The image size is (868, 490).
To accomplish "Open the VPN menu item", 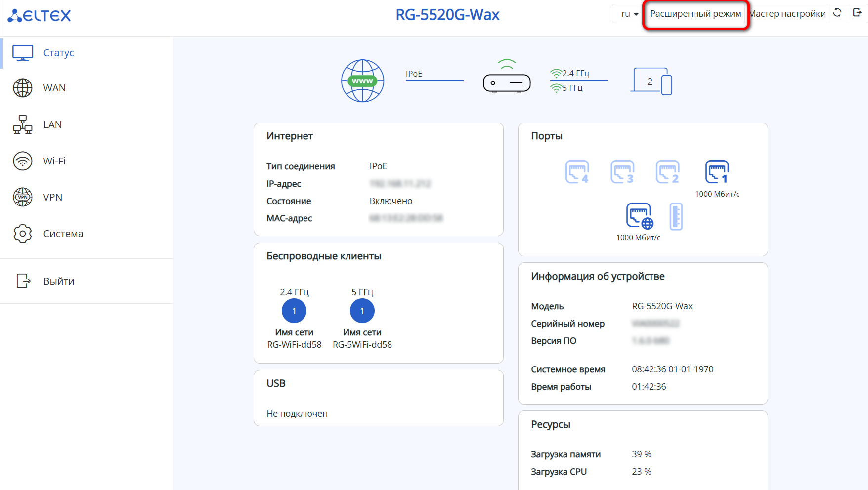I will pos(53,197).
